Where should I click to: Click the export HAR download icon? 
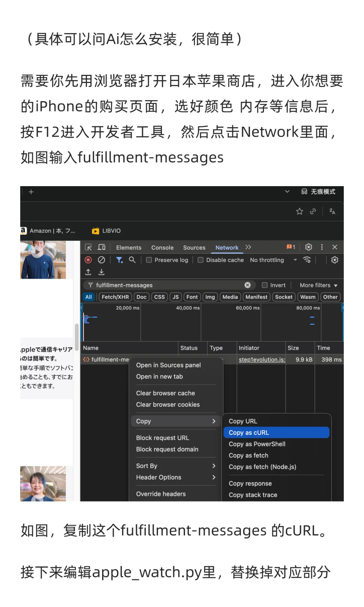(x=101, y=272)
